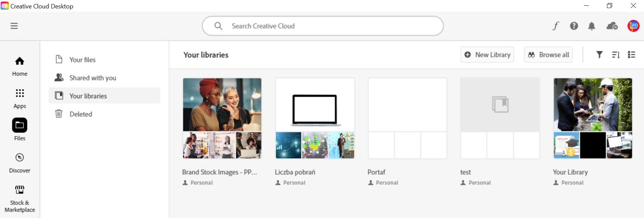
Task: Open the notifications bell
Action: tap(592, 26)
